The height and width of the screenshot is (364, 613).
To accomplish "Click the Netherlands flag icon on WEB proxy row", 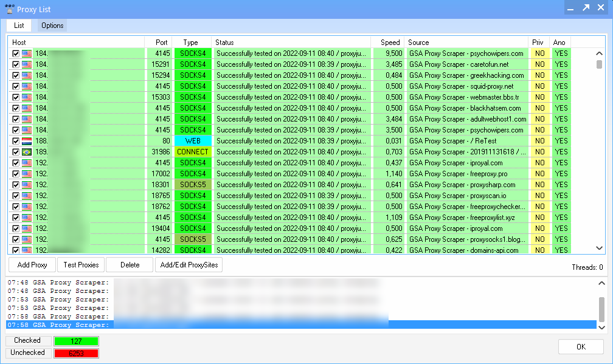I will [x=27, y=141].
